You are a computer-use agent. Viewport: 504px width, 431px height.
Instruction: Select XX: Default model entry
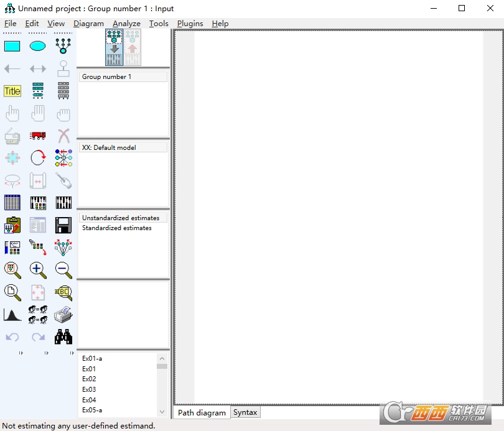pos(123,147)
